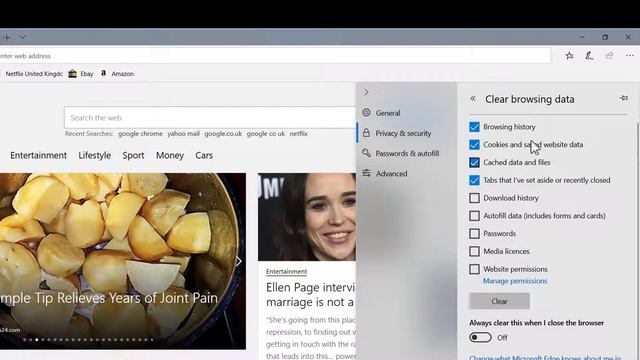Advance carousel with next arrow

tap(239, 261)
